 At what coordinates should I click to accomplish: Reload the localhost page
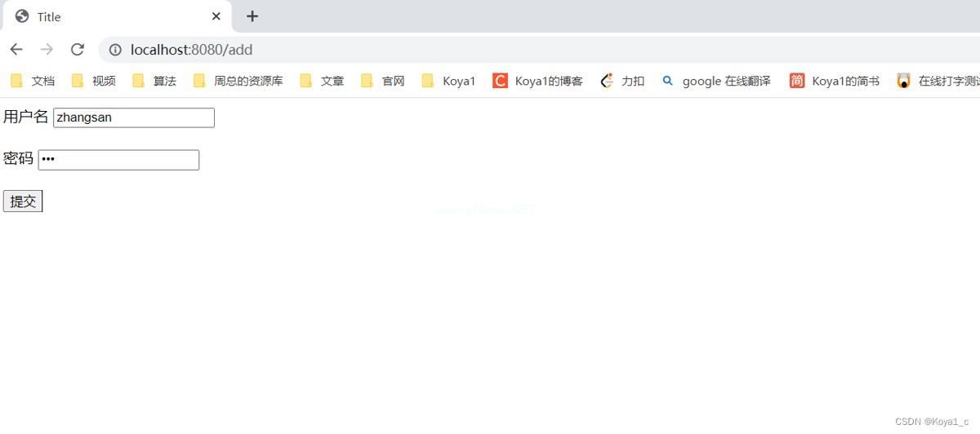(78, 50)
